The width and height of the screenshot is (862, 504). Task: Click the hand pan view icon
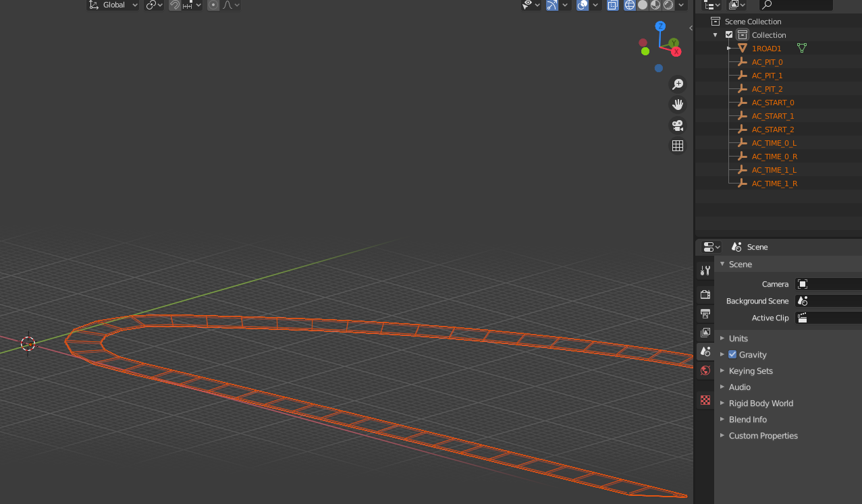click(x=677, y=105)
